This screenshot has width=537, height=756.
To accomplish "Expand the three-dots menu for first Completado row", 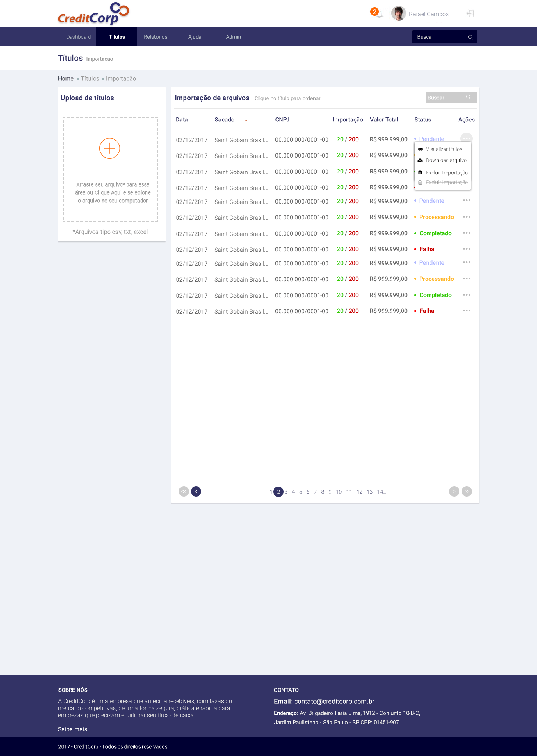I will tap(466, 233).
